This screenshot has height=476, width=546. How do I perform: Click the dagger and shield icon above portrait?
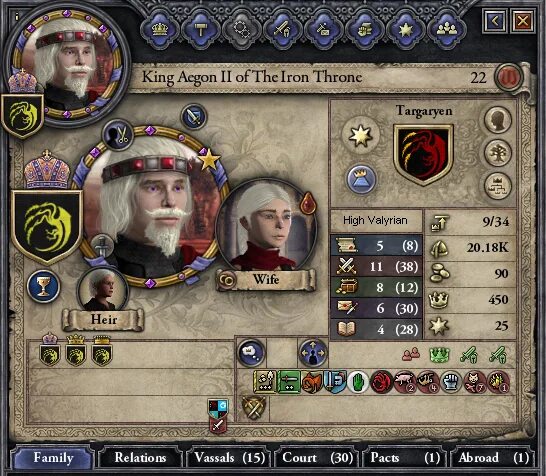(194, 117)
